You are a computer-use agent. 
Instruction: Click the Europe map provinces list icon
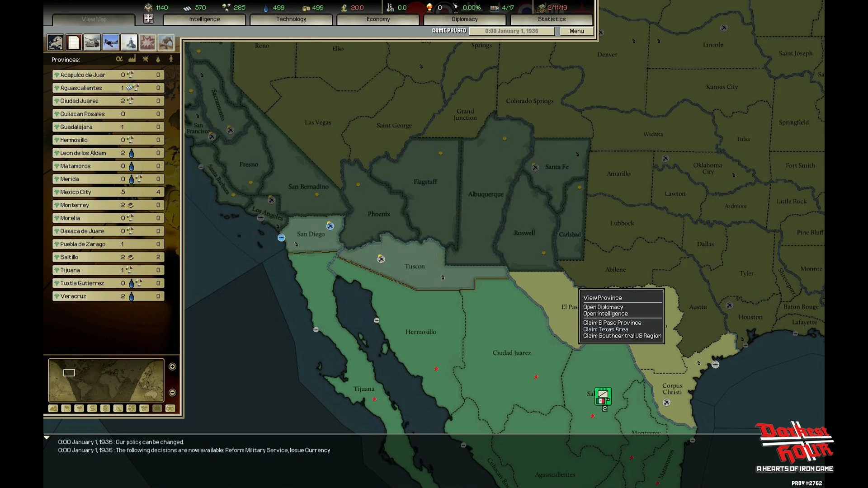55,42
